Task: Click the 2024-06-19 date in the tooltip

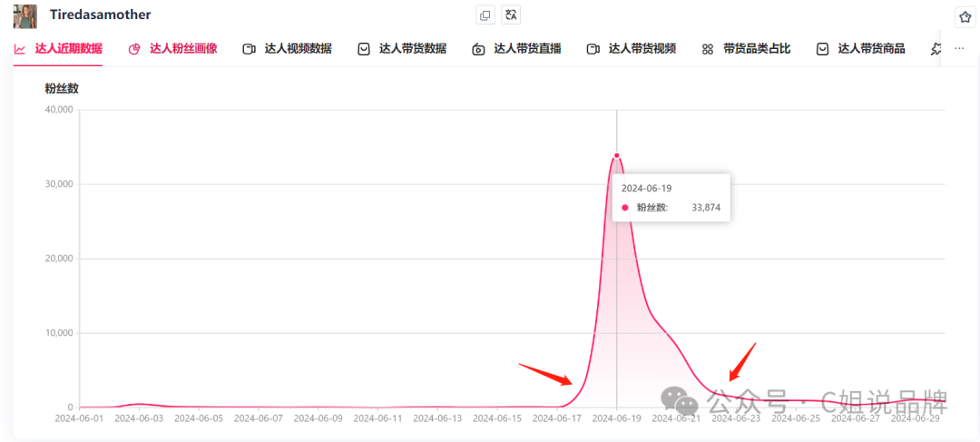Action: [x=646, y=188]
